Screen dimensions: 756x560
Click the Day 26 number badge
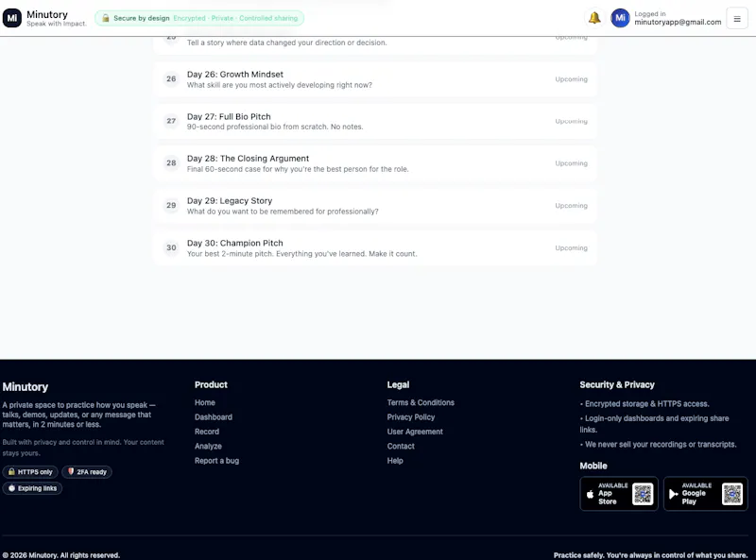pyautogui.click(x=171, y=79)
